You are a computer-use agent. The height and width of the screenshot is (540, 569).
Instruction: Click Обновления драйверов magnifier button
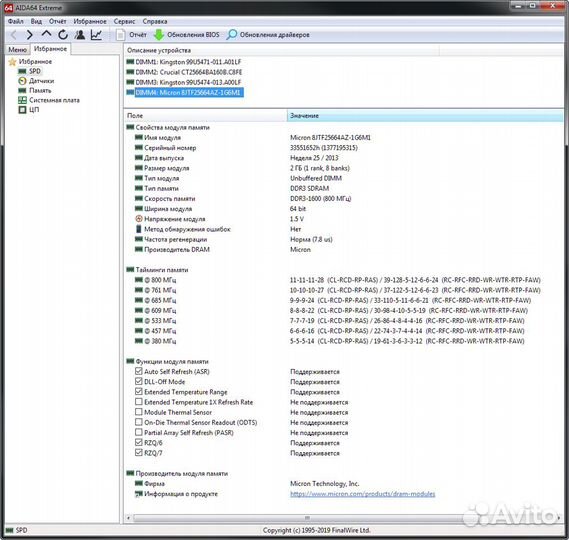268,35
